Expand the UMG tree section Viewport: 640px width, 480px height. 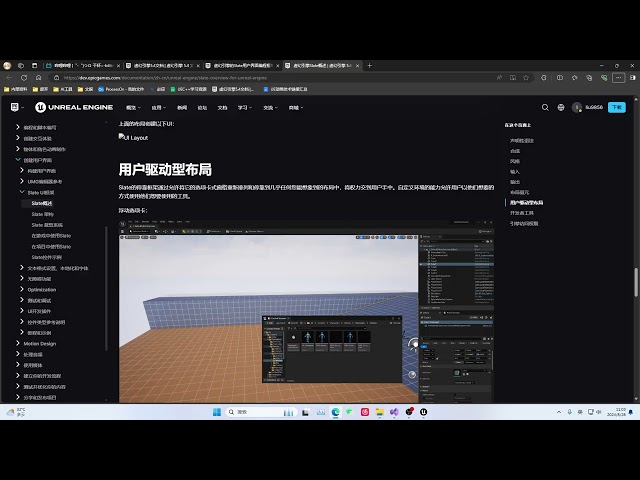tap(22, 181)
